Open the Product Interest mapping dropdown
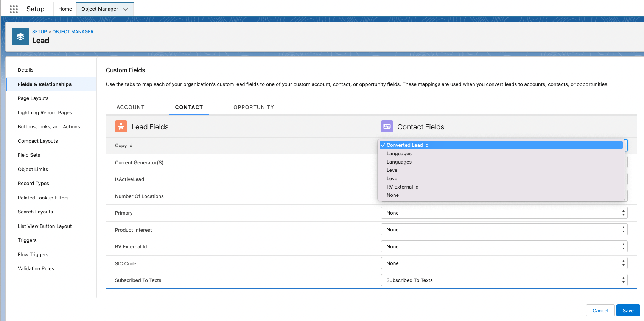Image resolution: width=644 pixels, height=321 pixels. point(504,229)
